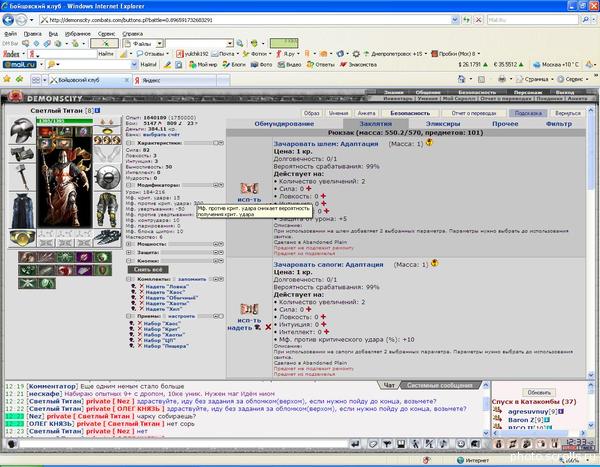Switch to the Прочее tab
The image size is (600, 467).
click(x=505, y=124)
